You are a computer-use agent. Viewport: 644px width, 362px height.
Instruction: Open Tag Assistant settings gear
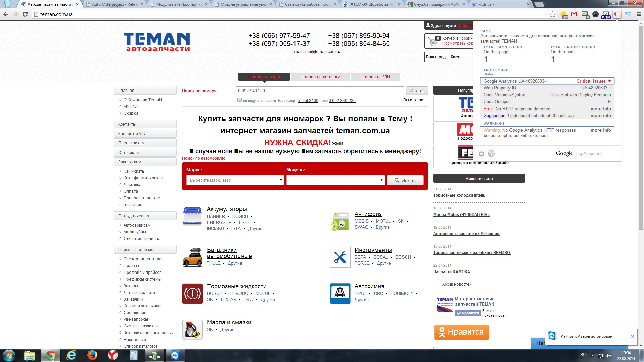point(481,154)
